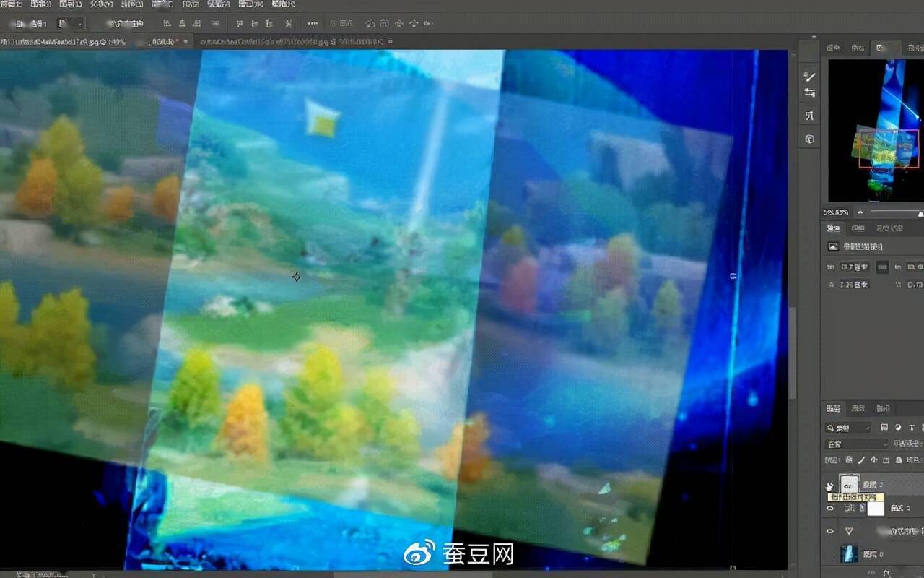This screenshot has width=924, height=578.
Task: Select the blue bottom layer thumbnail
Action: click(849, 554)
